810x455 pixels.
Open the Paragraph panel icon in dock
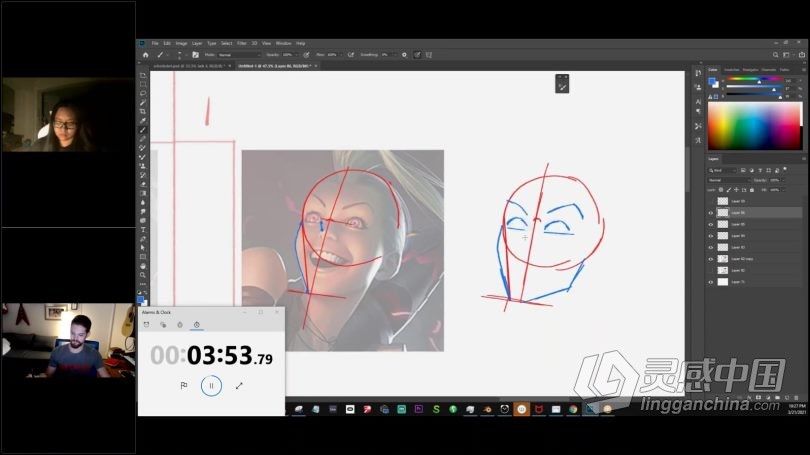[x=698, y=111]
